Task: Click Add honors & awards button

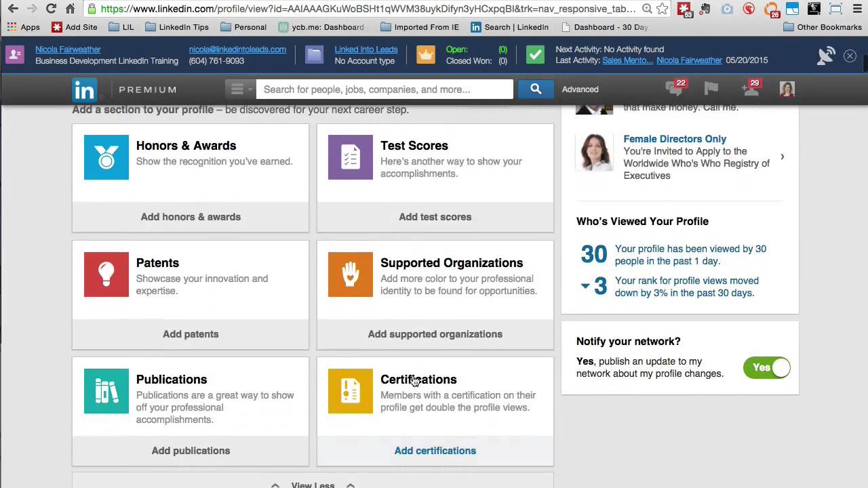Action: 191,217
